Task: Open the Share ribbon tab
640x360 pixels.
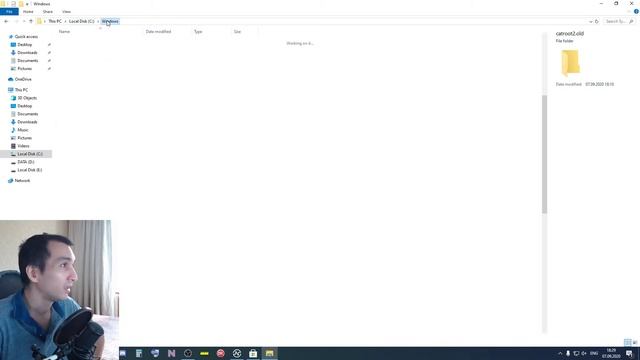Action: click(x=48, y=11)
